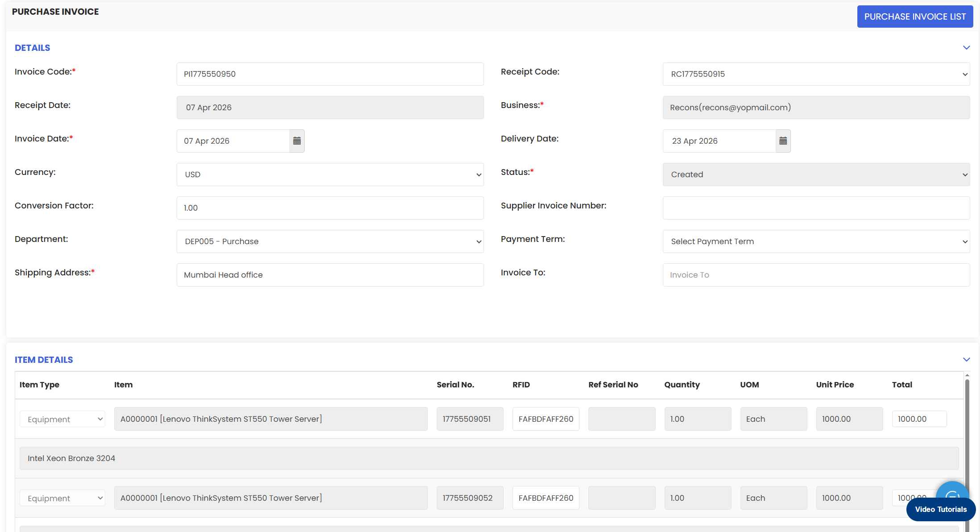Click the Supplier Invoice Number field
The image size is (980, 532).
pyautogui.click(x=816, y=208)
